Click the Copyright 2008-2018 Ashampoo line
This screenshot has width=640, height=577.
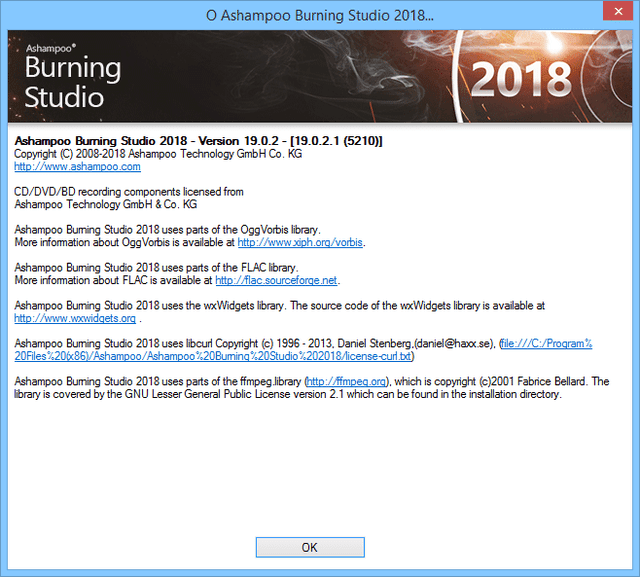158,154
